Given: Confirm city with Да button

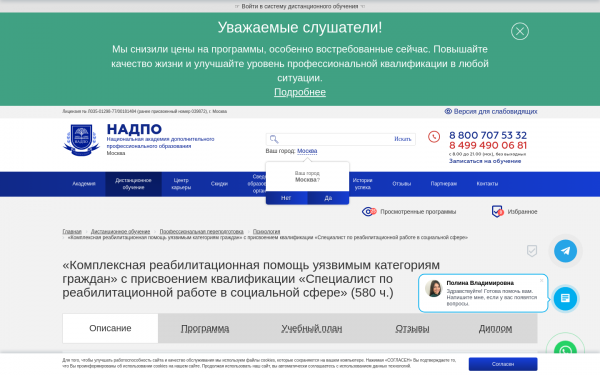Looking at the screenshot, I should pos(328,198).
